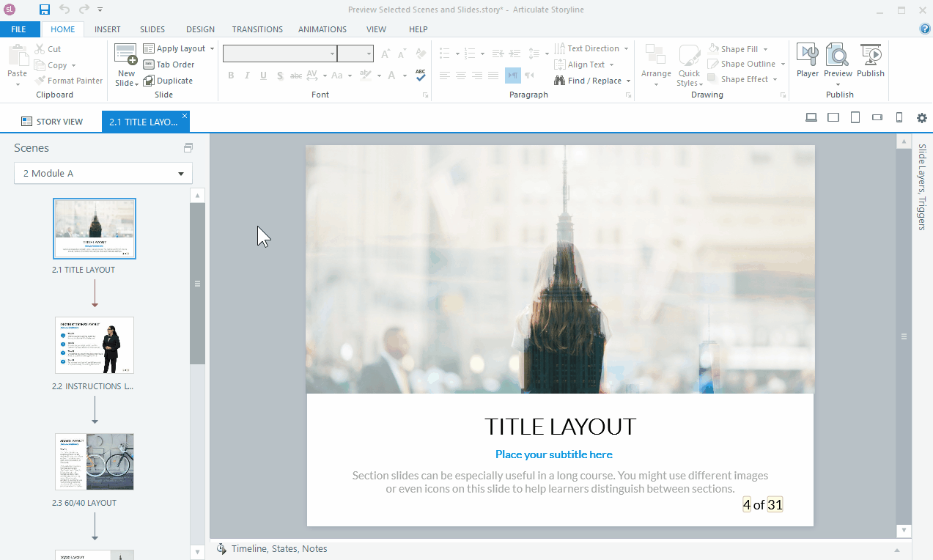The width and height of the screenshot is (933, 560).
Task: Switch to the STORY VIEW tab
Action: [52, 122]
